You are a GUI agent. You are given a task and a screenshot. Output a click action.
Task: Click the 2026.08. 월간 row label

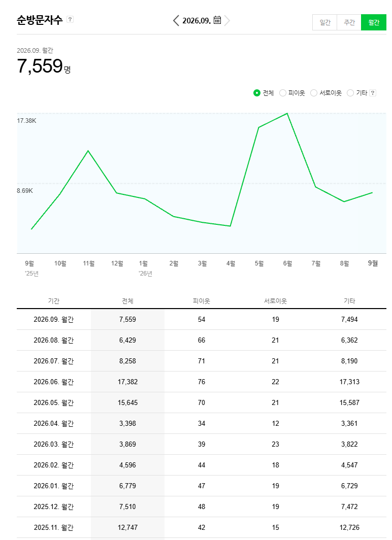coord(54,340)
